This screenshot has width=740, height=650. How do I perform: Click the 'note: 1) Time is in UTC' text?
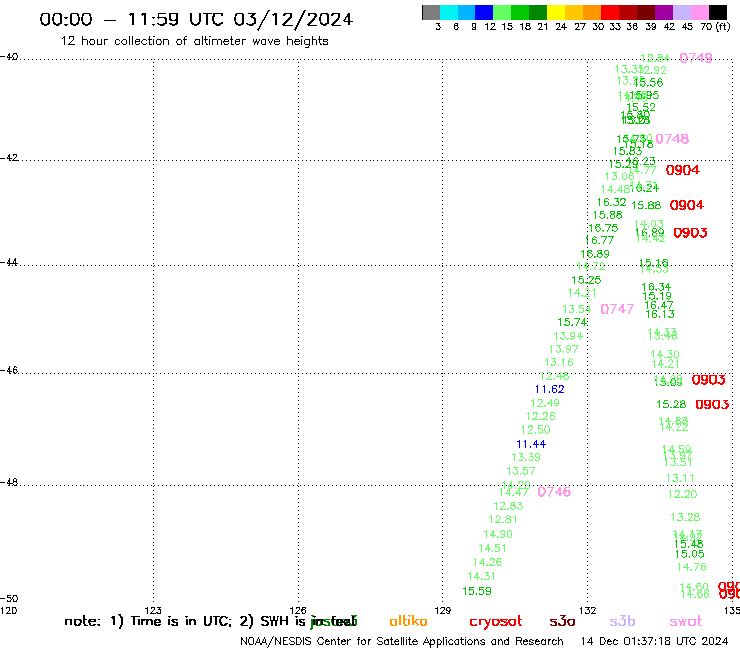(x=148, y=621)
